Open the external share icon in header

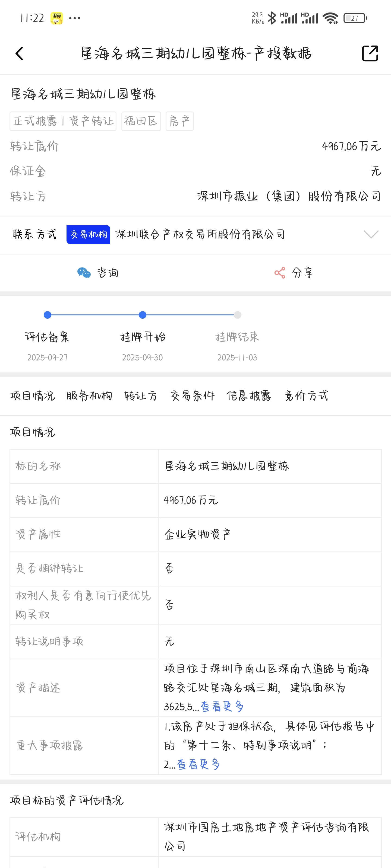pyautogui.click(x=370, y=53)
